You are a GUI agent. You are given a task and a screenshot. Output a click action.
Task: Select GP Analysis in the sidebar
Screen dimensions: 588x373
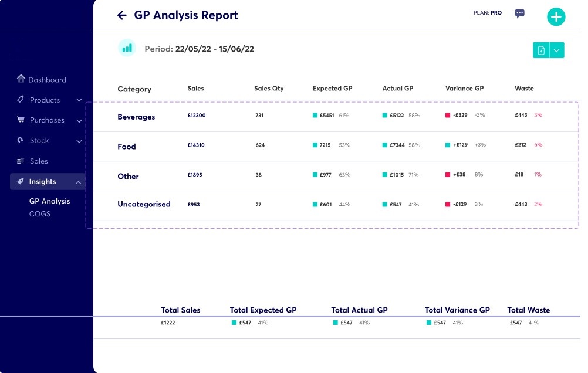click(x=49, y=201)
